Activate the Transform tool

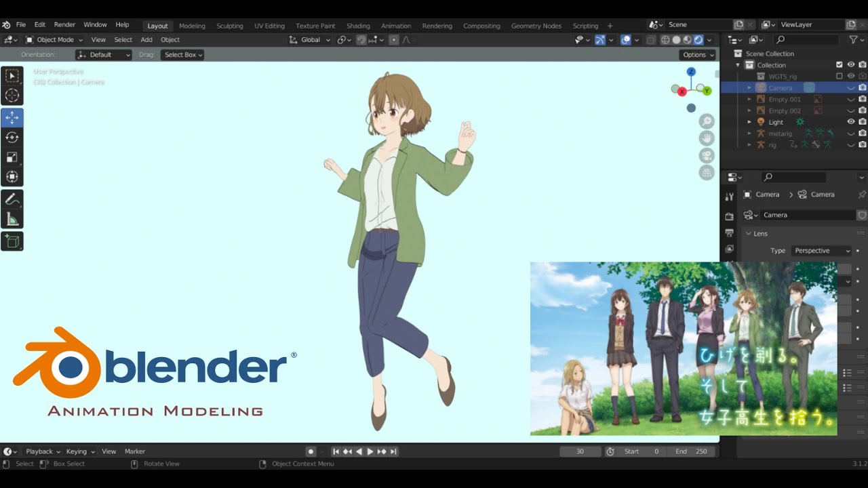[12, 177]
